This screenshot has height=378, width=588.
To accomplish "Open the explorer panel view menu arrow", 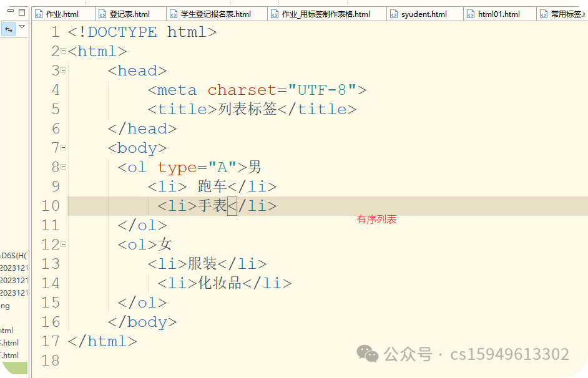I will (x=22, y=27).
